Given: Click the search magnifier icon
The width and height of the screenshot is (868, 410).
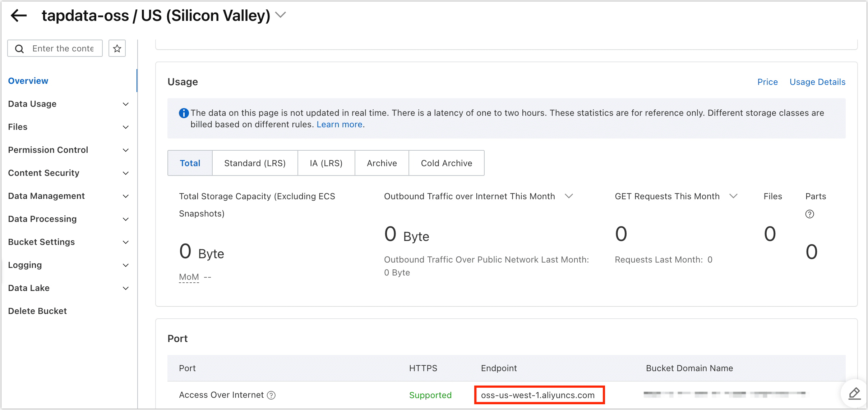Looking at the screenshot, I should pyautogui.click(x=20, y=49).
